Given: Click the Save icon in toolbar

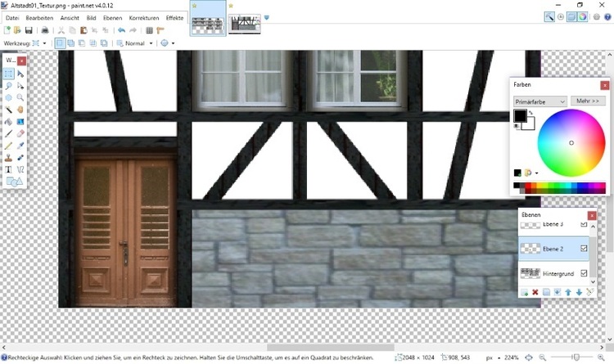Looking at the screenshot, I should (x=29, y=30).
